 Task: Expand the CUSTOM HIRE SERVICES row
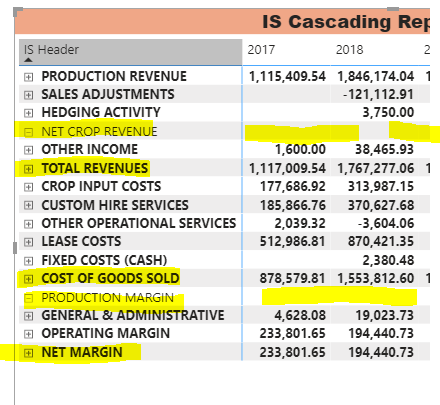point(28,205)
